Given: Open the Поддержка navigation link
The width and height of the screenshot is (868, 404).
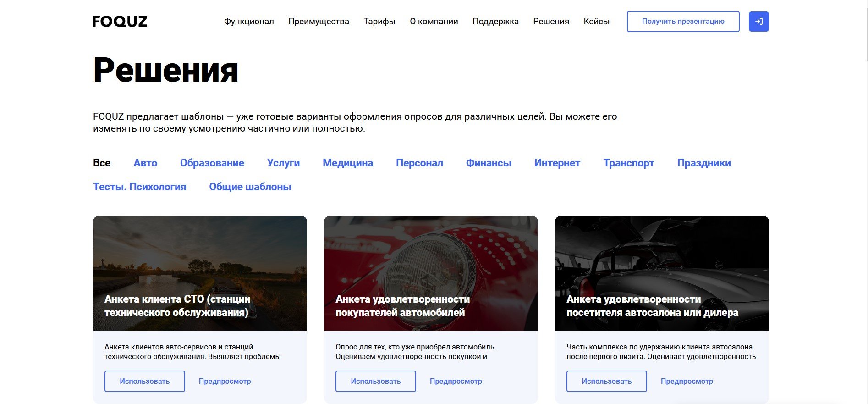Looking at the screenshot, I should pyautogui.click(x=495, y=22).
